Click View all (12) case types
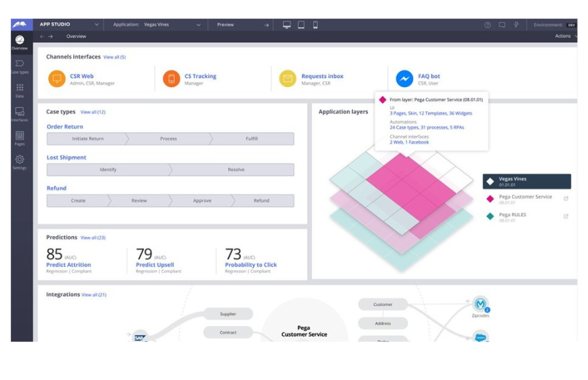 pyautogui.click(x=93, y=112)
